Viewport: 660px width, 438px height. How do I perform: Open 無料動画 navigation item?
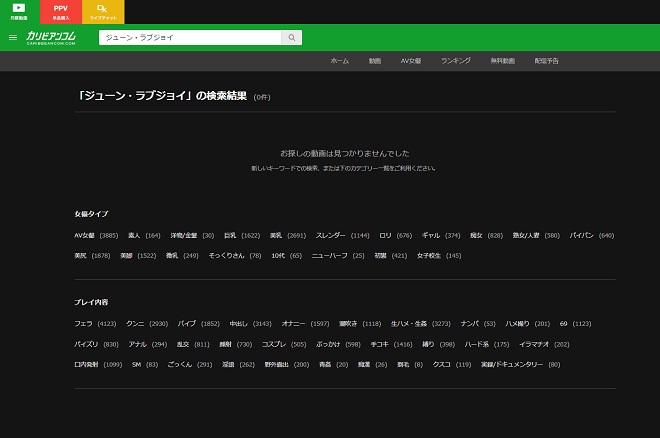[x=503, y=61]
